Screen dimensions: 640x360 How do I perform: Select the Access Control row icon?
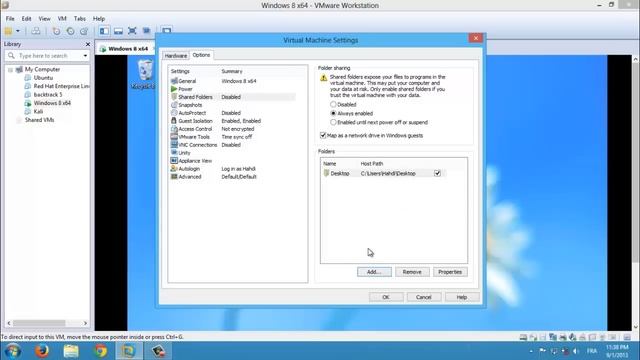tap(174, 129)
